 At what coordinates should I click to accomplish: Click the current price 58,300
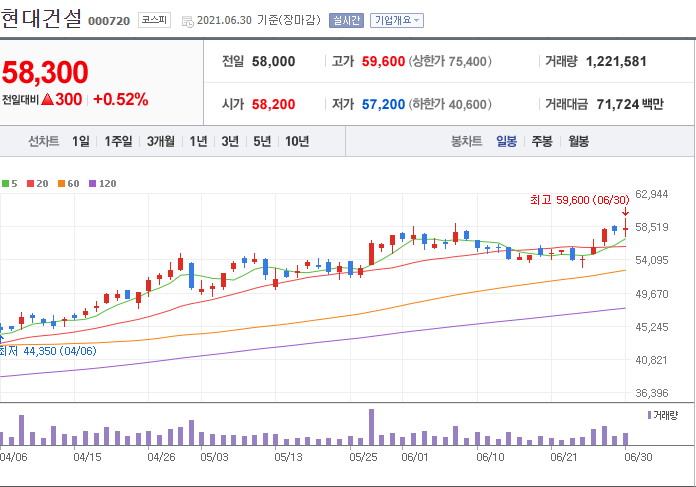point(45,72)
